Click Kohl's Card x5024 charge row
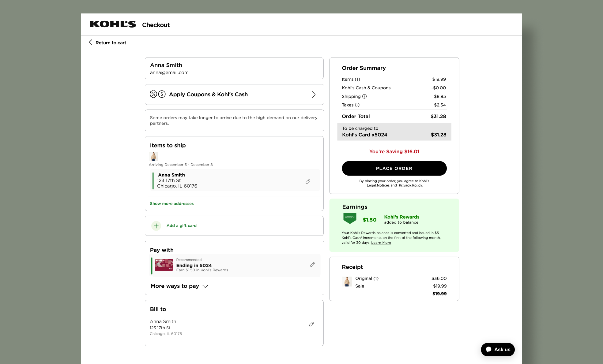The height and width of the screenshot is (364, 603). [394, 132]
